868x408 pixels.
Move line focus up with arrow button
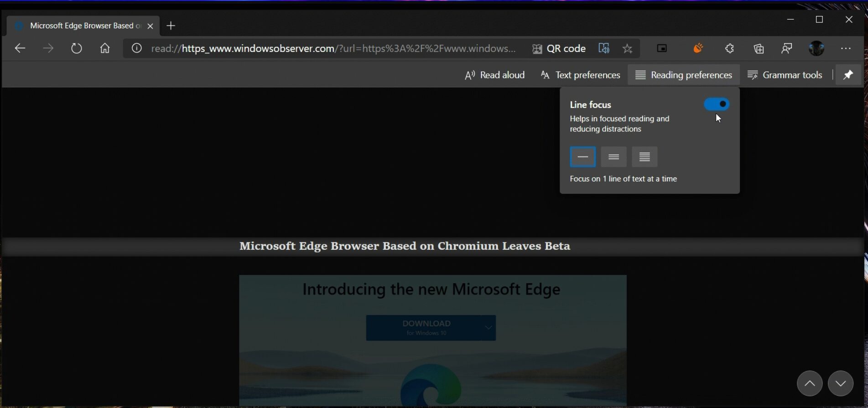point(810,383)
